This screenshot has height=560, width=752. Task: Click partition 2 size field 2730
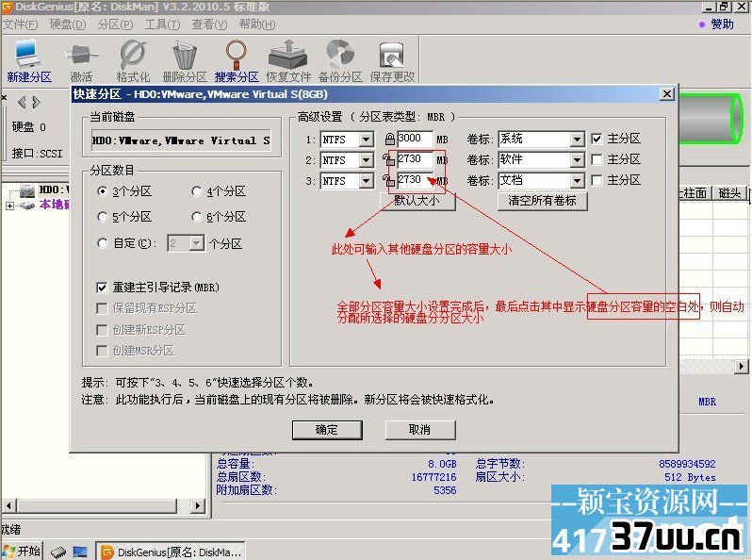(415, 159)
